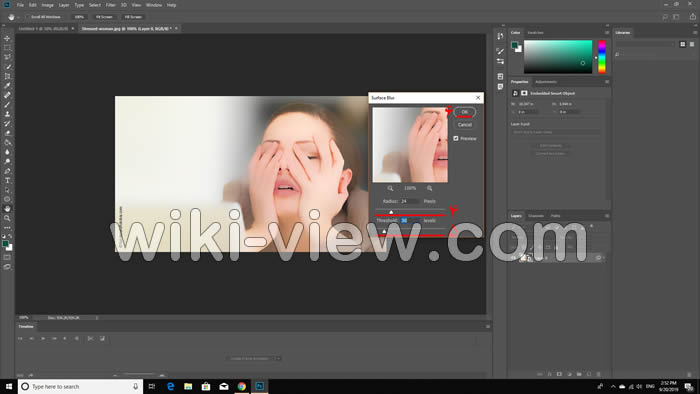Click the Radius value field
Viewport: 700px width, 394px height.
410,201
